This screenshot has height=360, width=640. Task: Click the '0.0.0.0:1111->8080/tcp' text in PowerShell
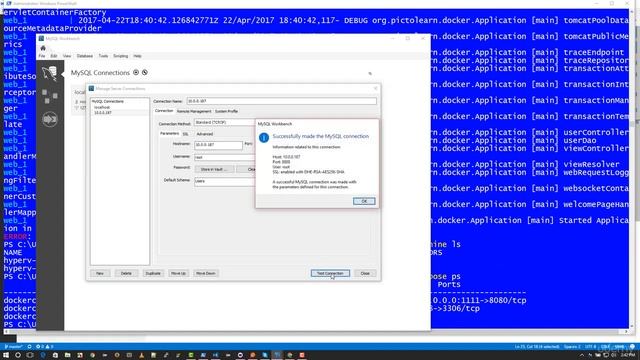click(479, 300)
